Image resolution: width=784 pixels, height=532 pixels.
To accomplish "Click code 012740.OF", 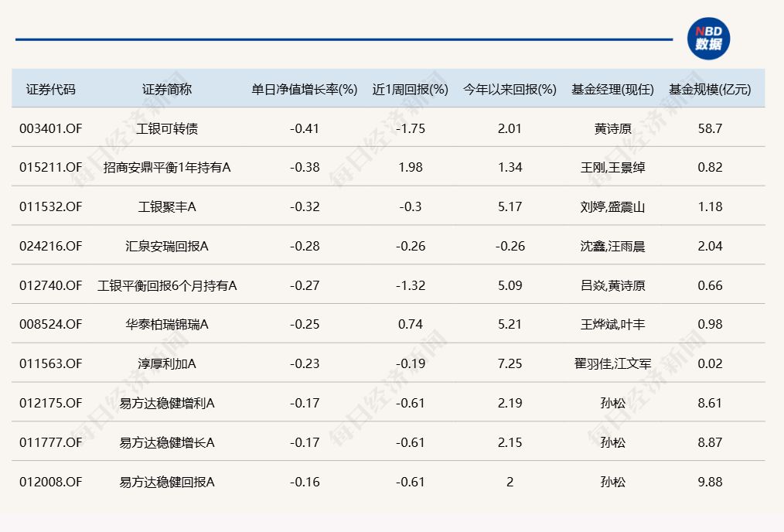I will 50,285.
